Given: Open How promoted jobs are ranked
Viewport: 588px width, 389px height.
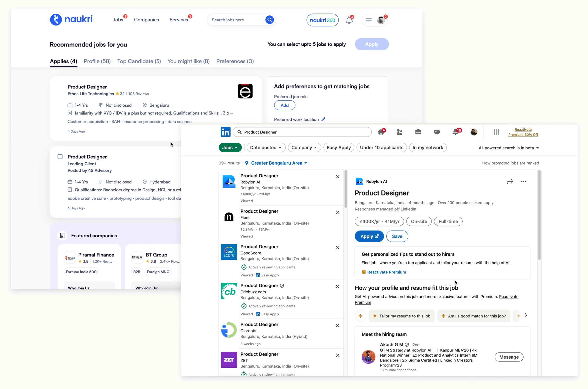Looking at the screenshot, I should [x=510, y=163].
